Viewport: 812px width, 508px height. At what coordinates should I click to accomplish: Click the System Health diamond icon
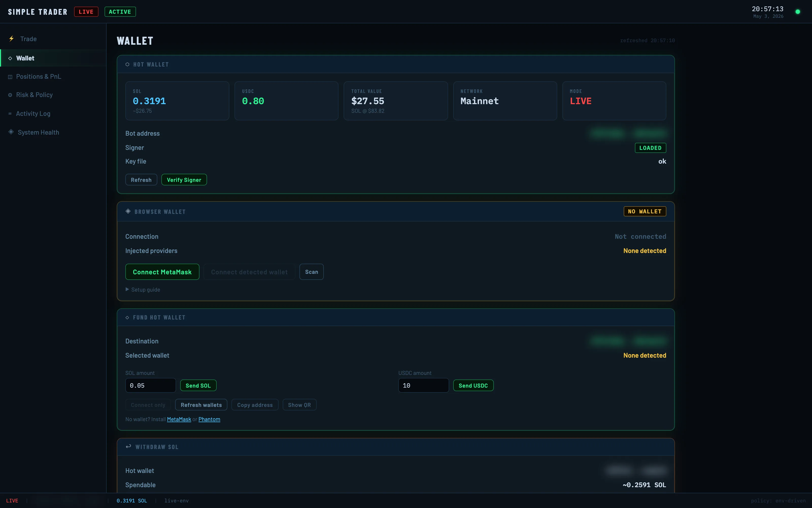[x=11, y=132]
